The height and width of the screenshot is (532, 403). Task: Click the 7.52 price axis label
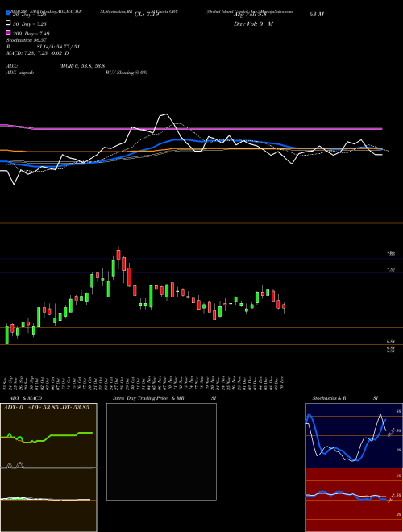point(390,270)
